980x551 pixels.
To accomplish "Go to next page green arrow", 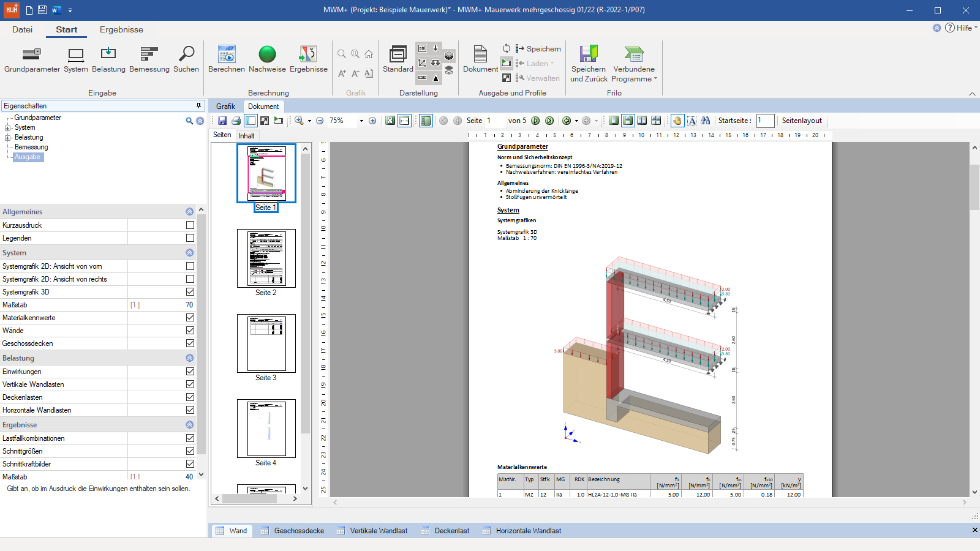I will tap(535, 121).
